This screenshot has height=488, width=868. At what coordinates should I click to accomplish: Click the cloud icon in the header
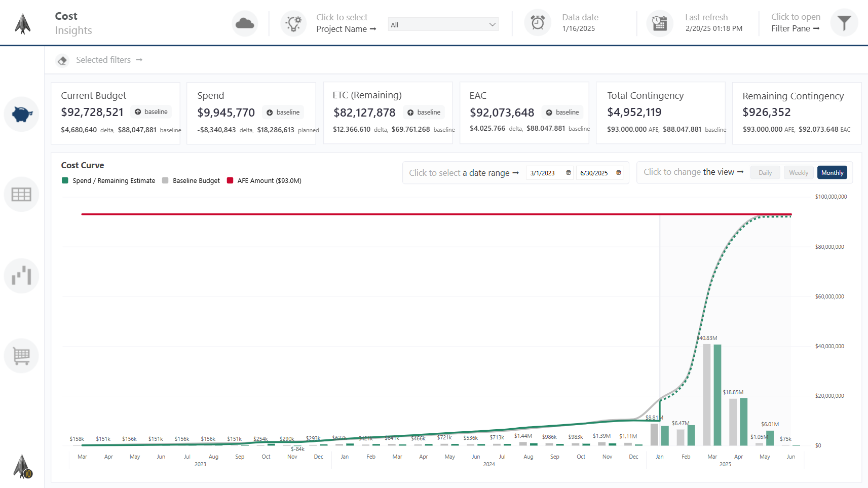(x=245, y=23)
